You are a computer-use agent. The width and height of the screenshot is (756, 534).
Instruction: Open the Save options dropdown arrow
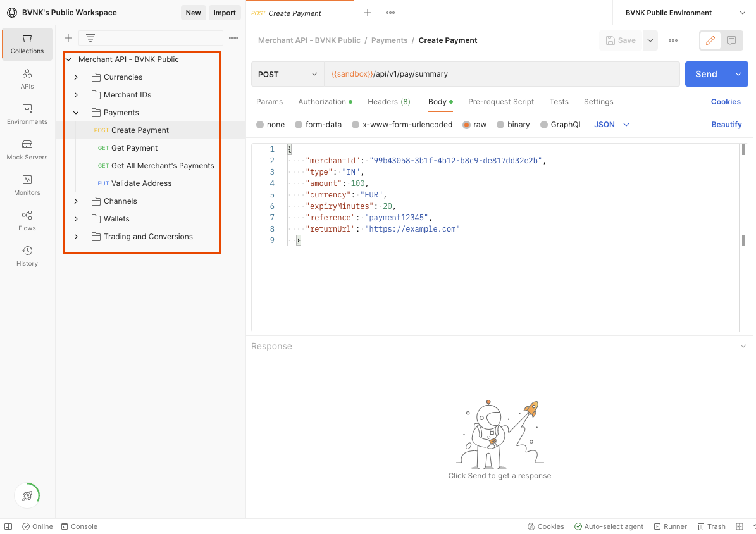tap(650, 40)
